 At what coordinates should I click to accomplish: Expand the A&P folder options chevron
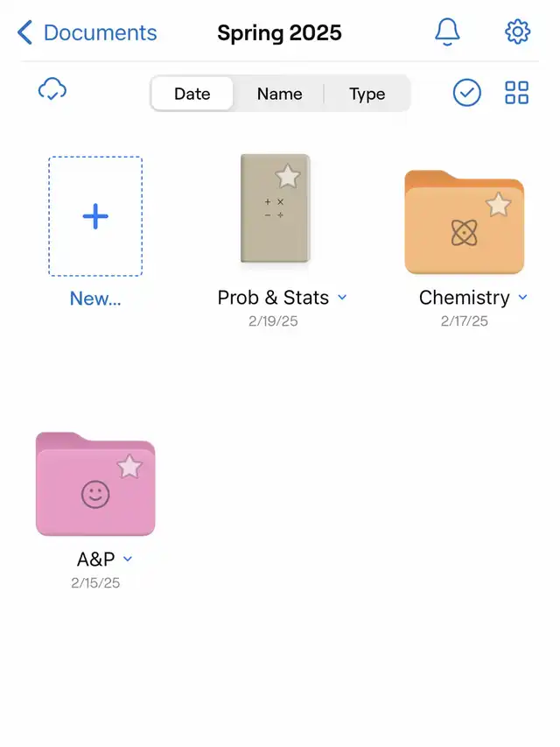(x=128, y=559)
